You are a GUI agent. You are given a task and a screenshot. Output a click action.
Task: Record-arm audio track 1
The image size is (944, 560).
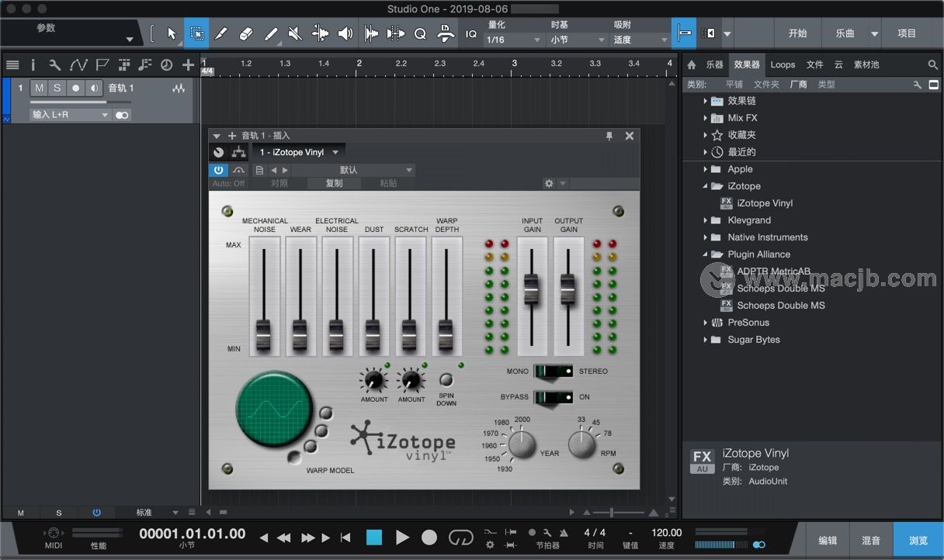coord(75,88)
